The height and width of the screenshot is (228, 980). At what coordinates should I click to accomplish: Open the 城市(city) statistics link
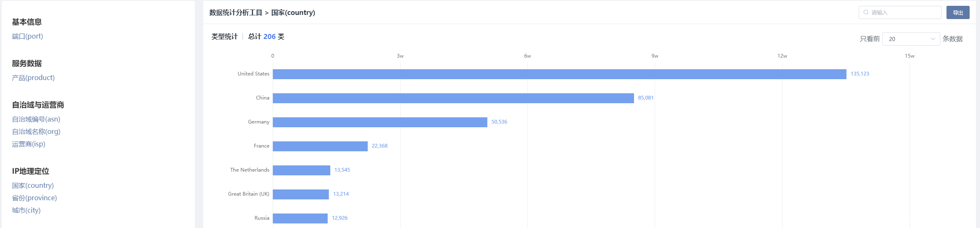[x=26, y=211]
